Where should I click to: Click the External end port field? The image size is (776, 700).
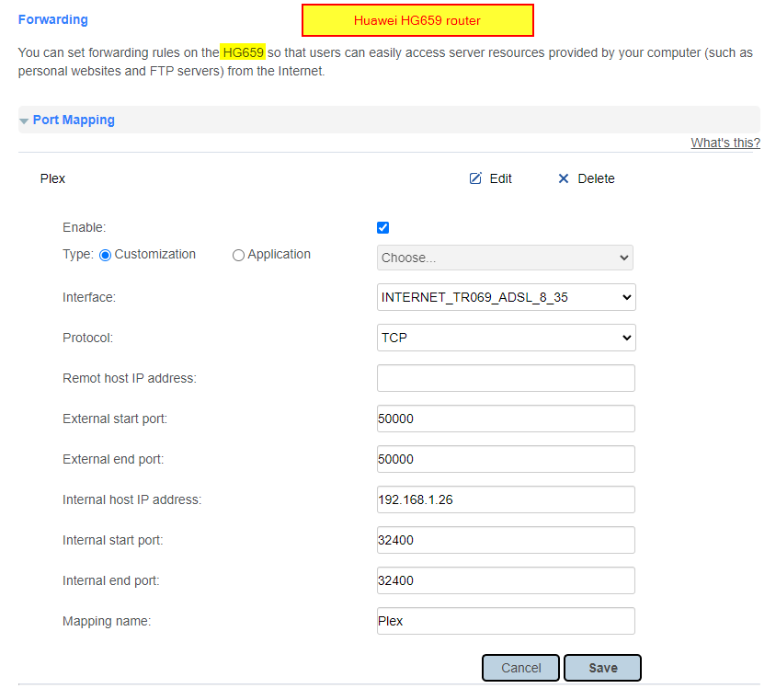pyautogui.click(x=506, y=459)
